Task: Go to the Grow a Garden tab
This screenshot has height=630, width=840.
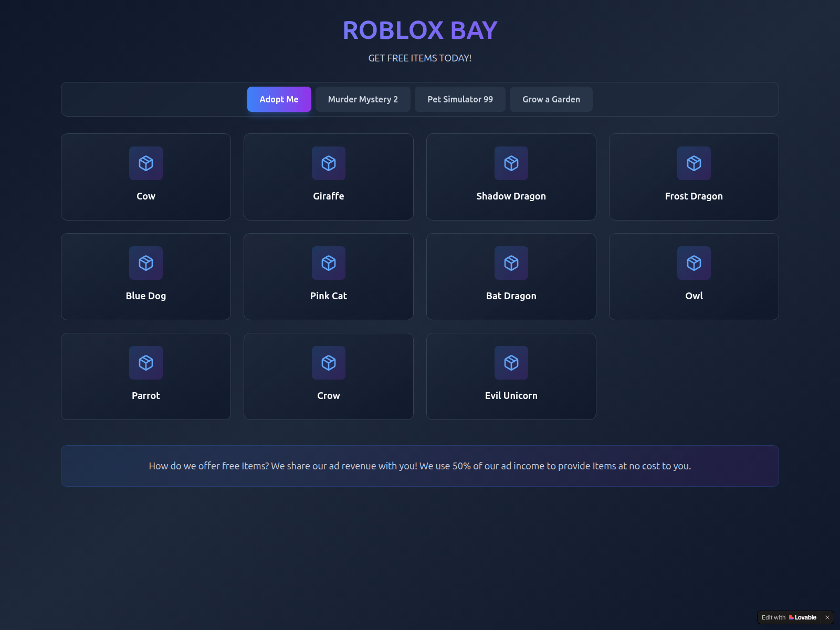Action: pos(551,99)
